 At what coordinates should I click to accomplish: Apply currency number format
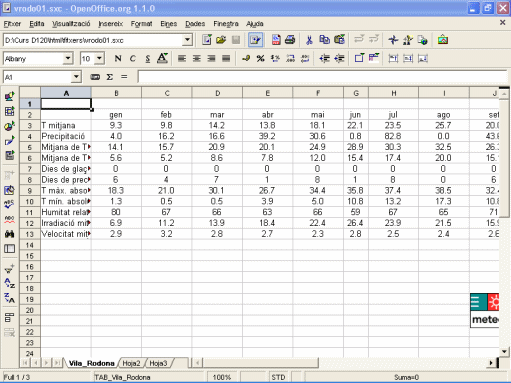tap(246, 59)
